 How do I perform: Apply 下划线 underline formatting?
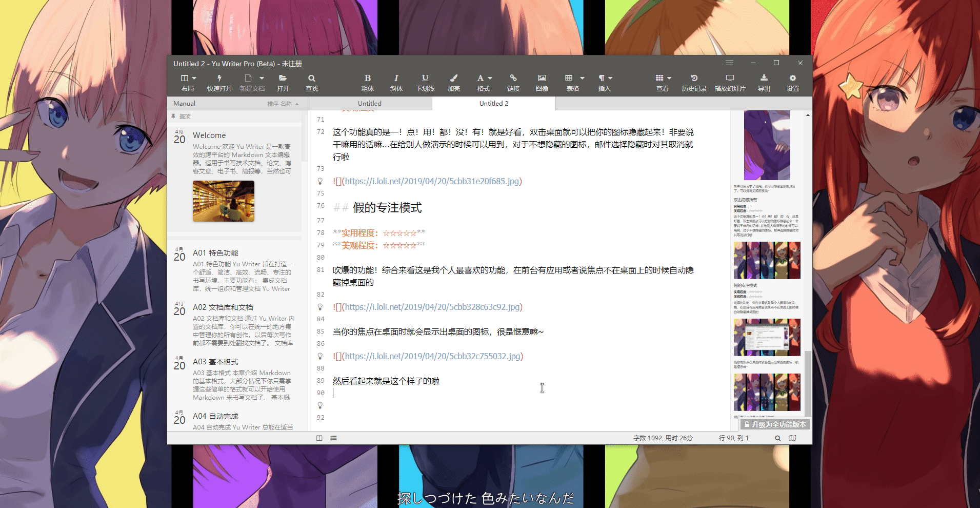click(425, 83)
